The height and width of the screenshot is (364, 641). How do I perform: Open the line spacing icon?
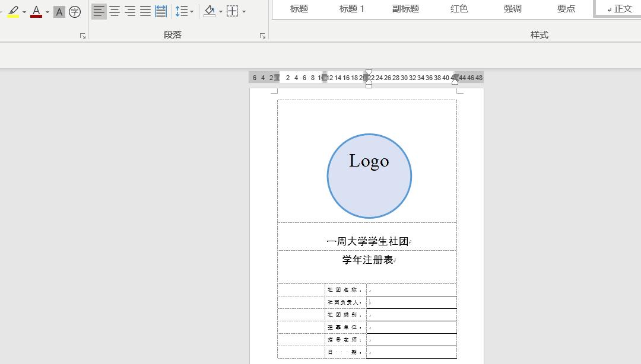[181, 11]
